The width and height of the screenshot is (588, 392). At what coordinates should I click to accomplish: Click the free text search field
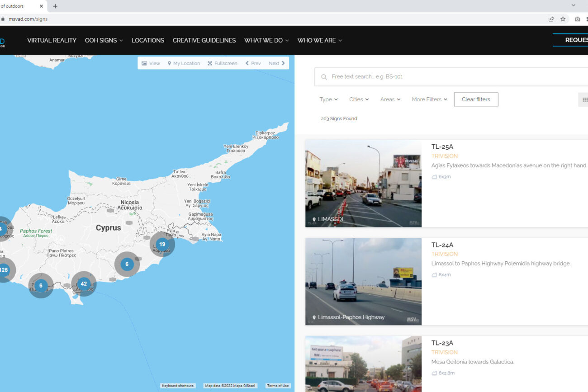pos(452,77)
